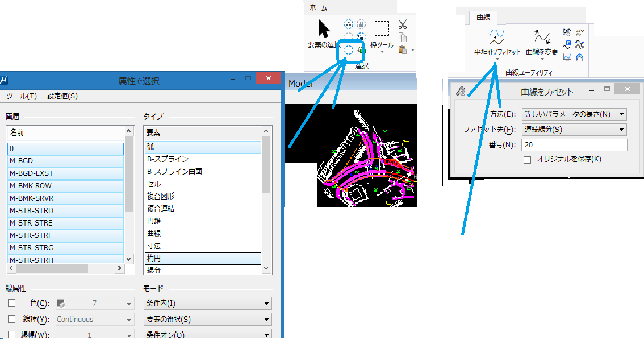Switch to the 曲線 ribbon tab
The width and height of the screenshot is (644, 340).
(483, 17)
